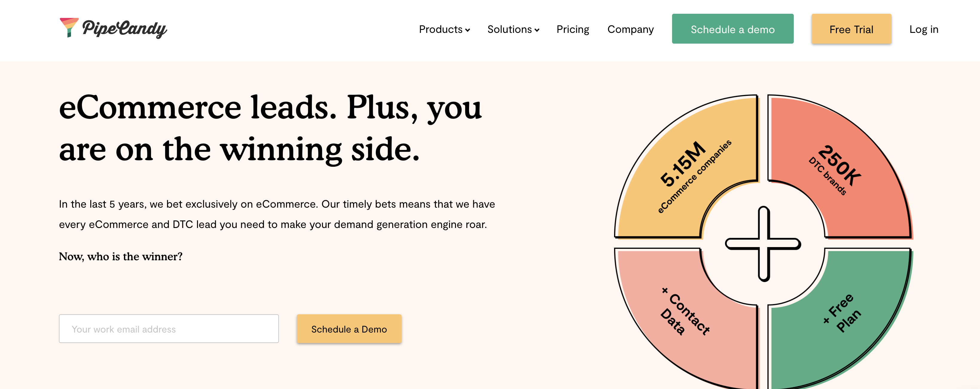Open the Solutions menu label
This screenshot has width=980, height=389.
tap(509, 29)
